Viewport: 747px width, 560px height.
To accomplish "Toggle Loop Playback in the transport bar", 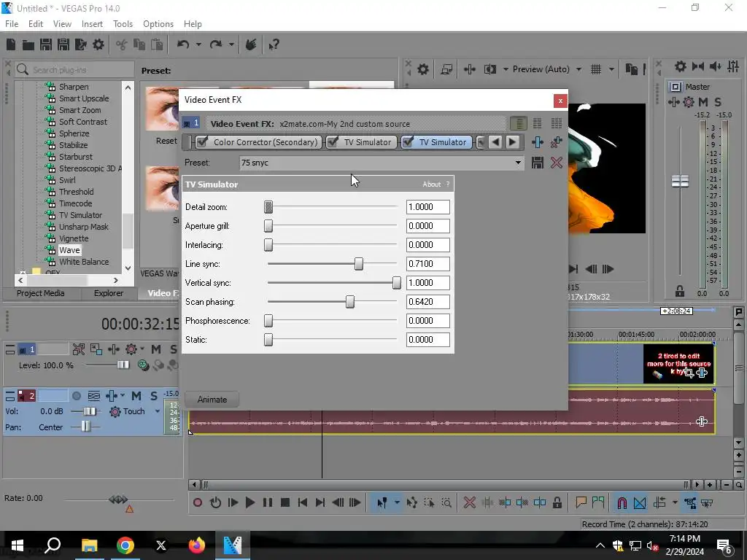I will pos(215,502).
